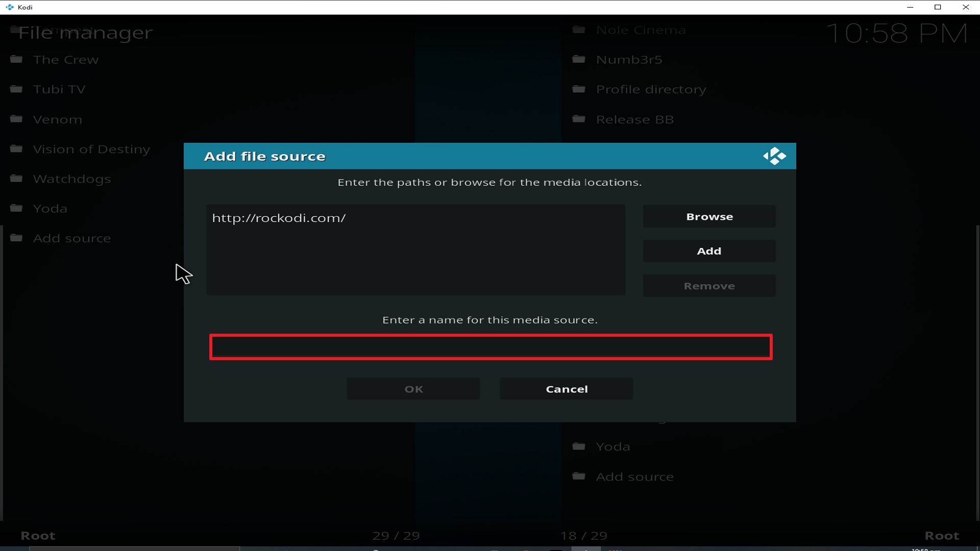Image resolution: width=980 pixels, height=551 pixels.
Task: Minimize the Kodi window
Action: coord(910,7)
